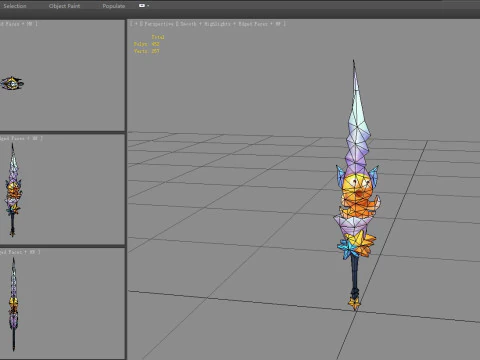480x360 pixels.
Task: Open the Perspective viewport general [+] menu
Action: click(x=135, y=24)
